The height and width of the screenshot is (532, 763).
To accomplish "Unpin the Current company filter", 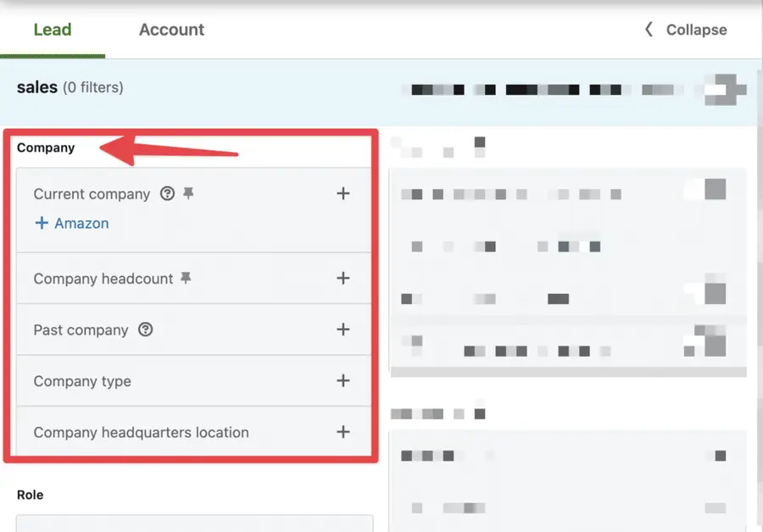I will point(187,193).
